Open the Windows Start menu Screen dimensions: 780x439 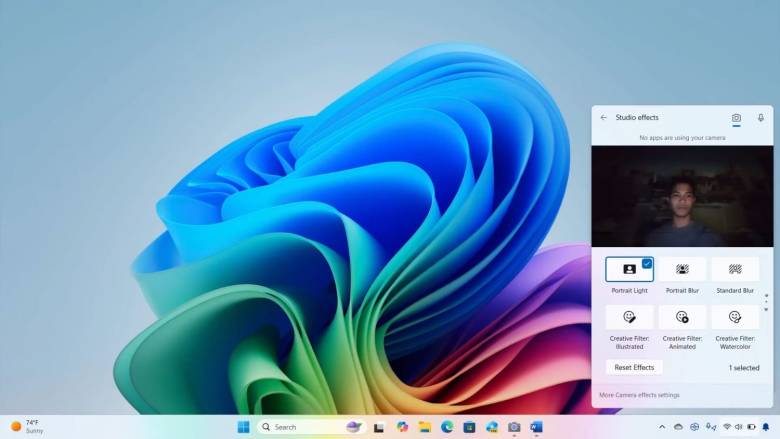tap(244, 427)
